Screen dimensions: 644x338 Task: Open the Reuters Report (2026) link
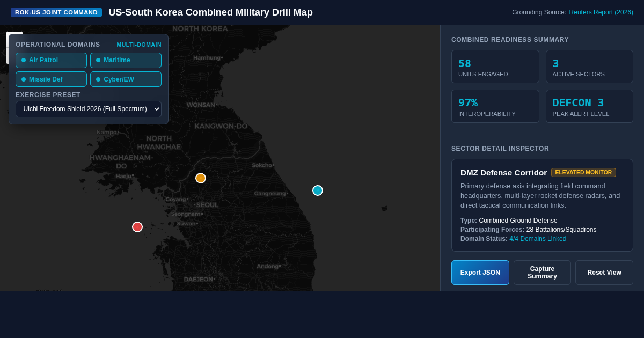601,12
